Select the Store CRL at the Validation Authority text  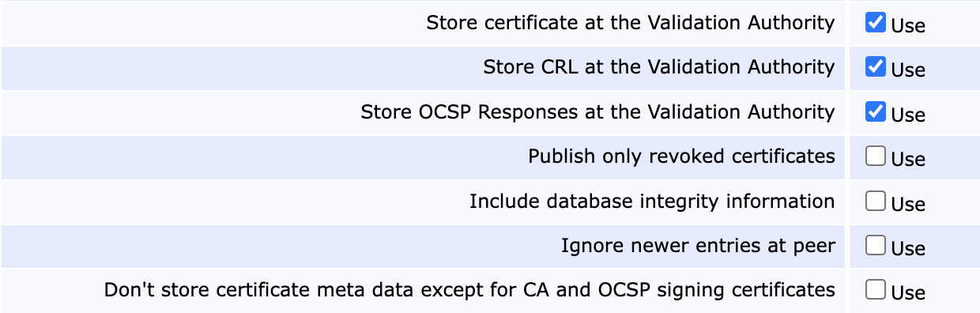(x=659, y=67)
